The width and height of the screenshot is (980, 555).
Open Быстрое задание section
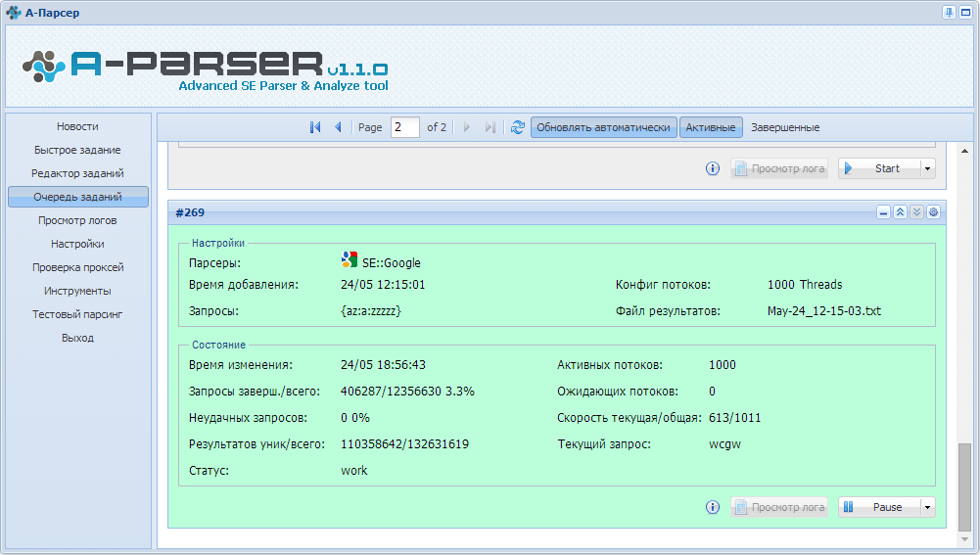click(77, 150)
